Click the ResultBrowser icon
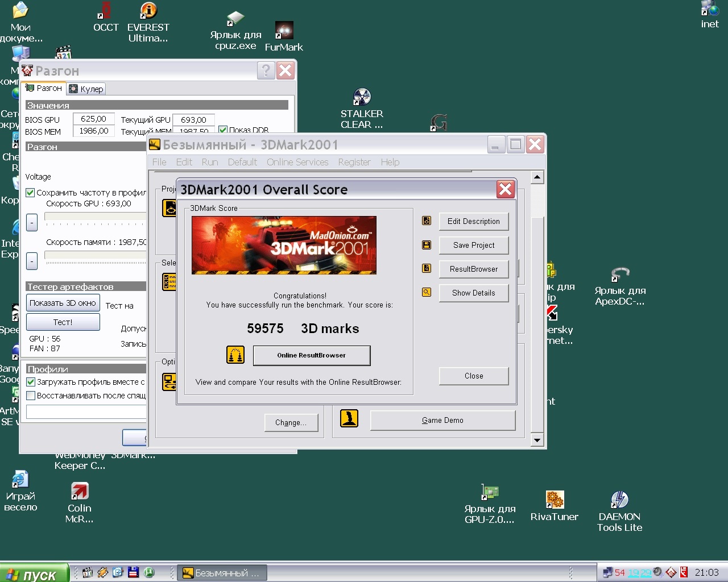 [427, 268]
